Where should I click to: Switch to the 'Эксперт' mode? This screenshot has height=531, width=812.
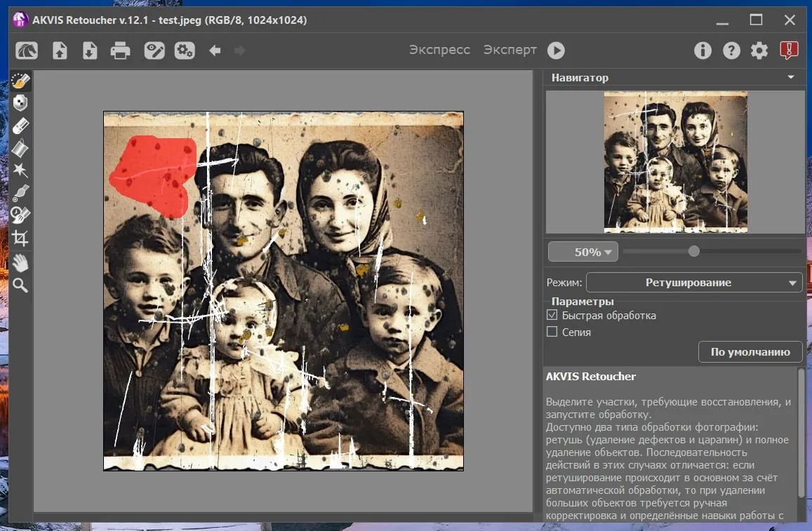(x=510, y=50)
